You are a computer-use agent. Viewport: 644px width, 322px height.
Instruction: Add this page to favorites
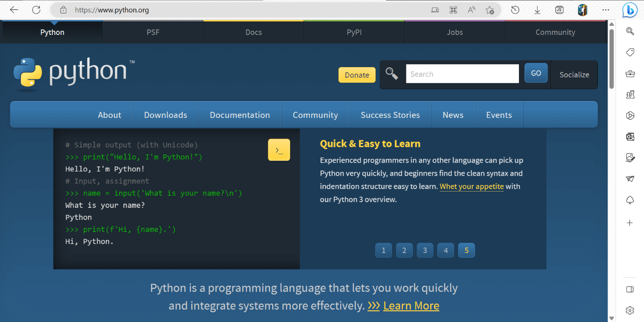(x=490, y=9)
